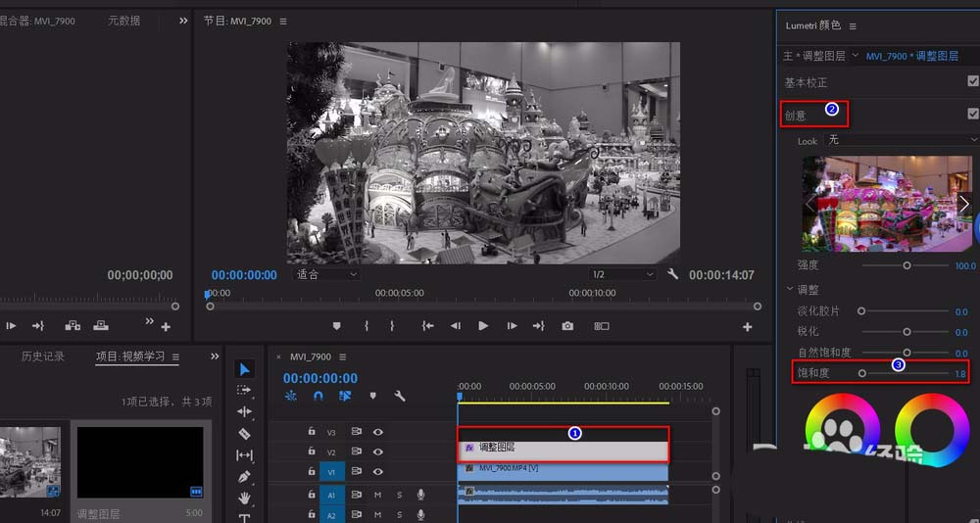The height and width of the screenshot is (523, 980).
Task: Select the Razor tool in the toolbar
Action: coord(245,434)
